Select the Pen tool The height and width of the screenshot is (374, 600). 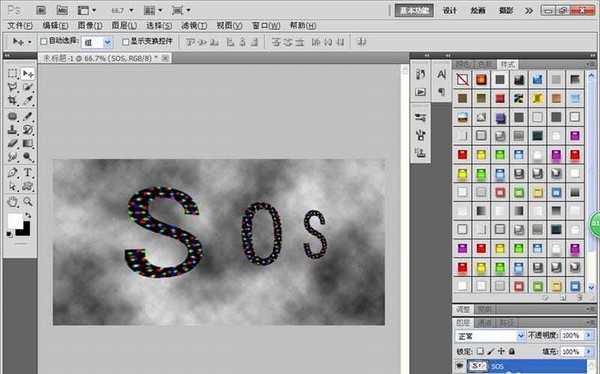13,173
